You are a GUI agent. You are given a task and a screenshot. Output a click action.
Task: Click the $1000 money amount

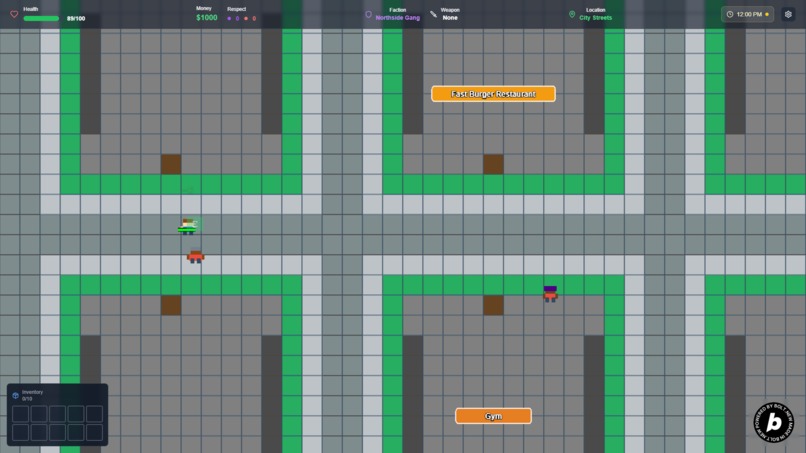pos(207,17)
